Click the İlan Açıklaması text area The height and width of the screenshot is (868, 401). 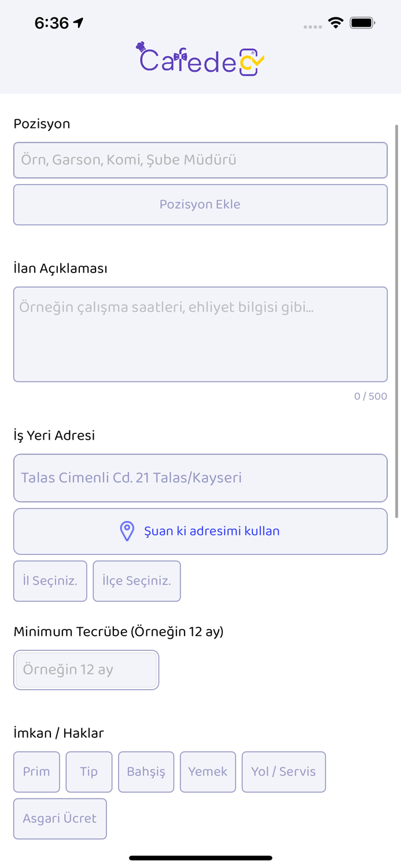click(x=200, y=334)
